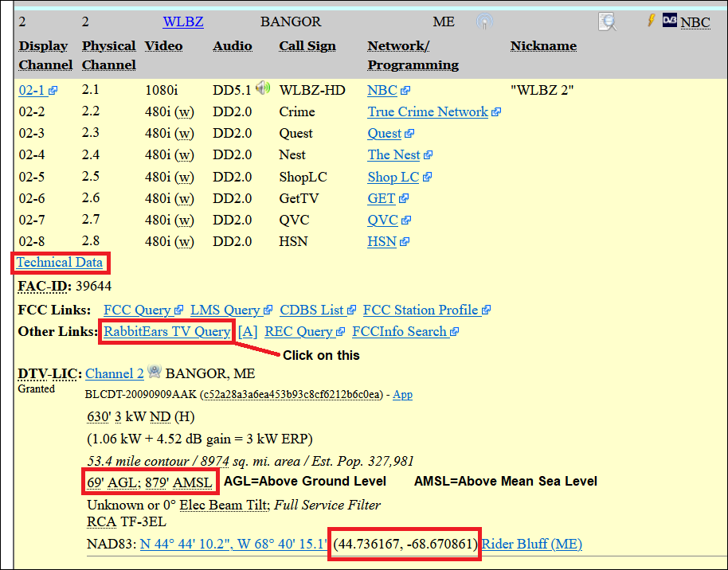
Task: Open the Rider Bluff (ME) link
Action: point(531,544)
